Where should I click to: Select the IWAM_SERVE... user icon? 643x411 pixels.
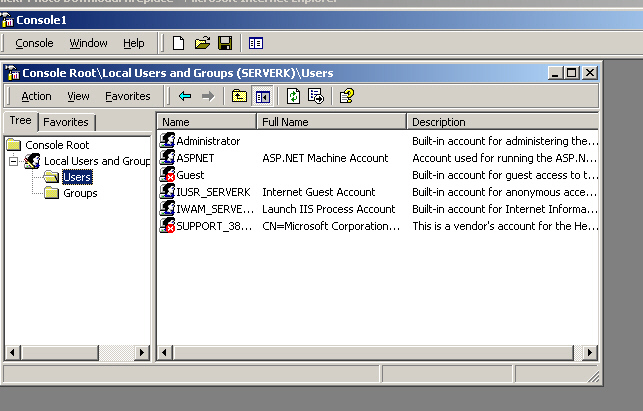point(167,208)
